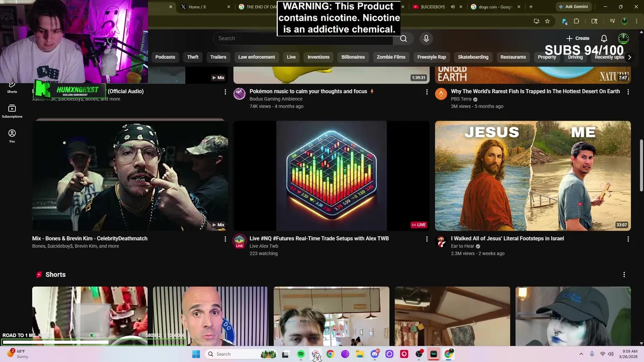Select the Freestyle Rap chip
The image size is (644, 362).
[x=432, y=57]
